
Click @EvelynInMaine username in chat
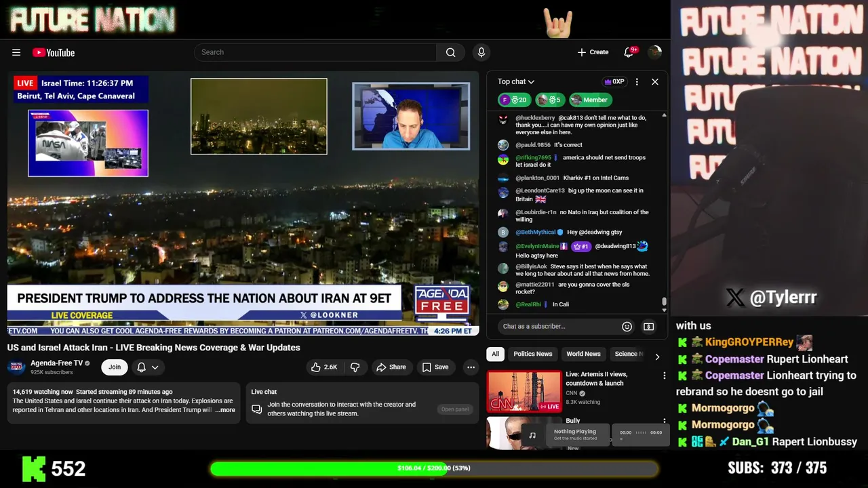(x=538, y=246)
